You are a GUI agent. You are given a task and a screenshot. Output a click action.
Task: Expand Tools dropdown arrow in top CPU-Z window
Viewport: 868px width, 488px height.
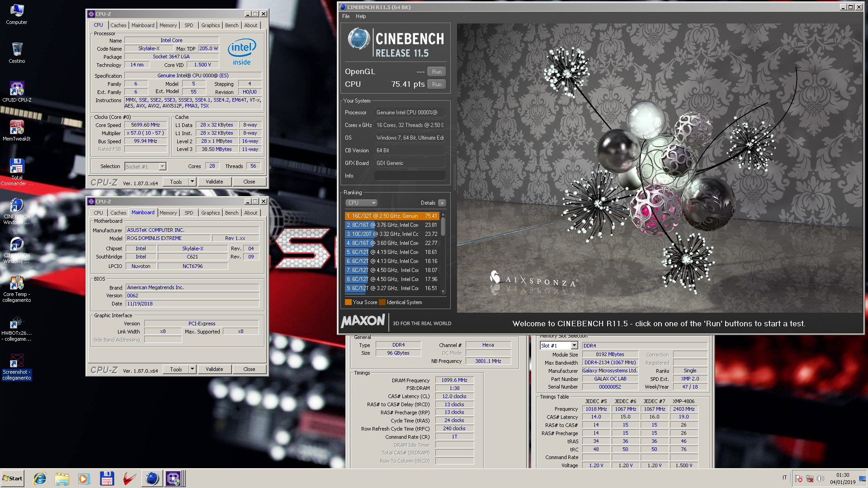click(x=192, y=182)
